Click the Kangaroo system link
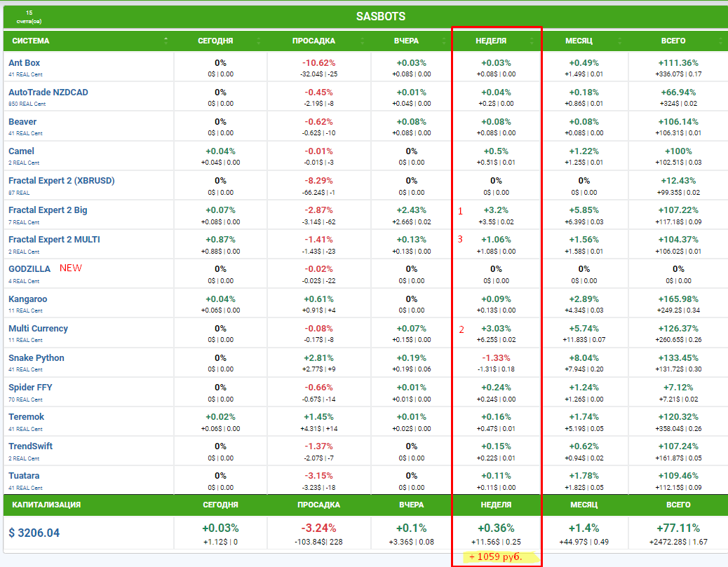The image size is (728, 567). (x=27, y=299)
